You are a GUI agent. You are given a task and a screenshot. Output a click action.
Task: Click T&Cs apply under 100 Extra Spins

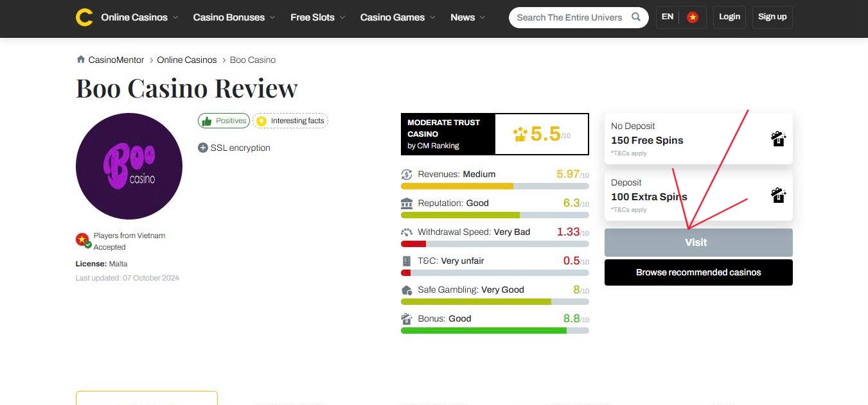[629, 210]
